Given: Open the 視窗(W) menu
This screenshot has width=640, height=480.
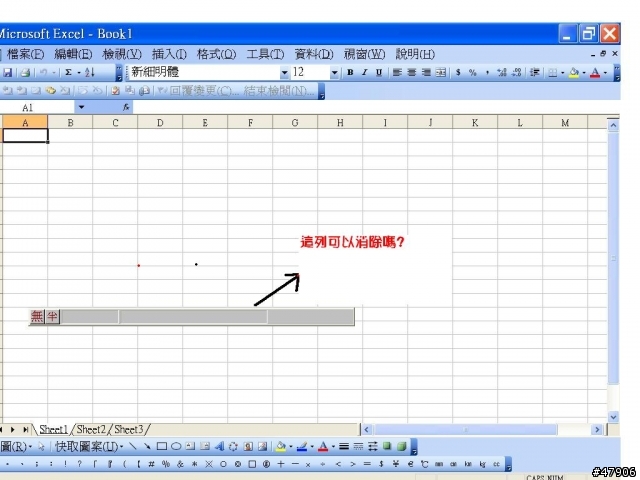Looking at the screenshot, I should (x=364, y=54).
